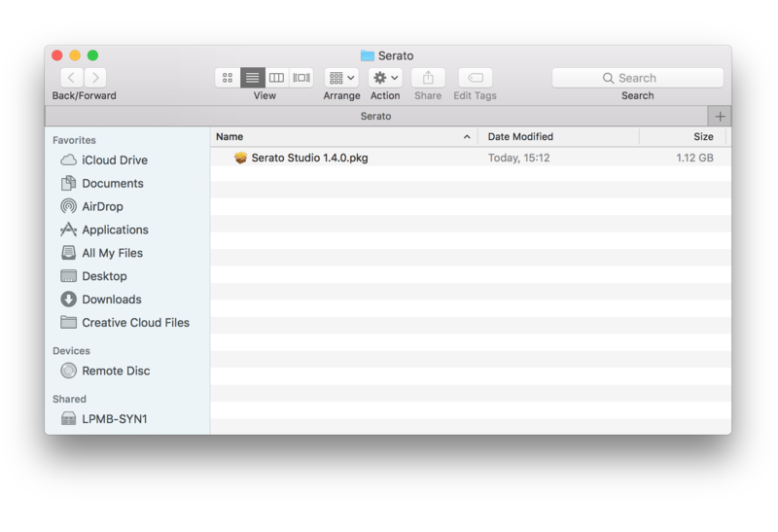778x532 pixels.
Task: Go to Applications folder in sidebar
Action: coord(115,231)
